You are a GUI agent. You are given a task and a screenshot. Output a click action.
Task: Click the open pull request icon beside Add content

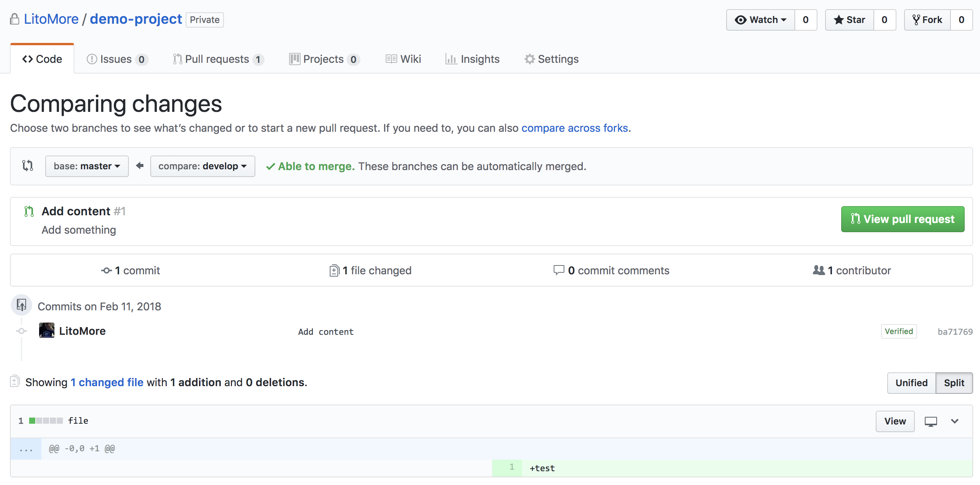coord(29,211)
